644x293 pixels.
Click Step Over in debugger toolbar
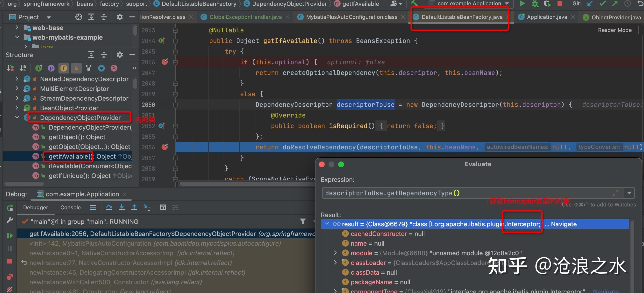coord(109,207)
